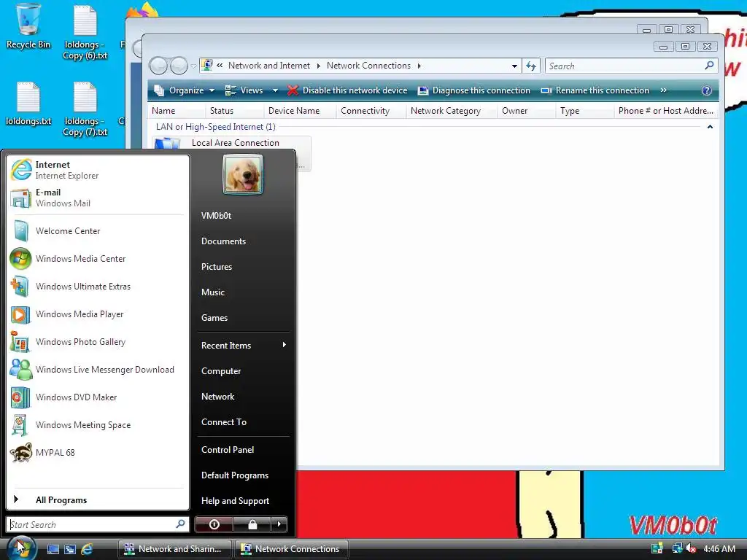The width and height of the screenshot is (747, 560).
Task: Open Windows Ultimate Extras
Action: pyautogui.click(x=98, y=286)
